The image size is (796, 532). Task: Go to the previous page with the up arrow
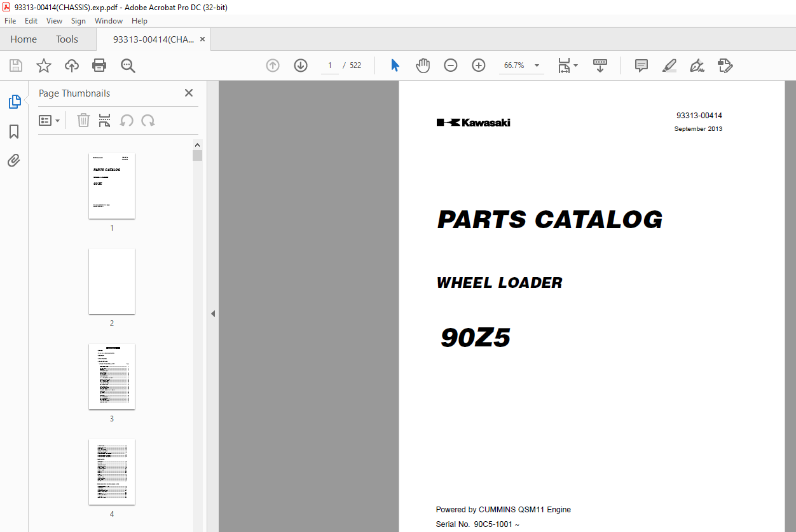(x=273, y=65)
